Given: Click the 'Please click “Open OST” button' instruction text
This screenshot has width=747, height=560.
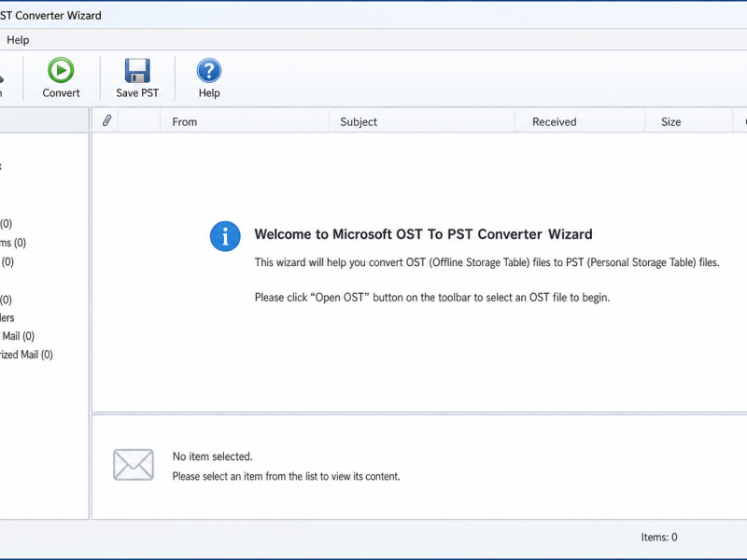Looking at the screenshot, I should point(432,298).
